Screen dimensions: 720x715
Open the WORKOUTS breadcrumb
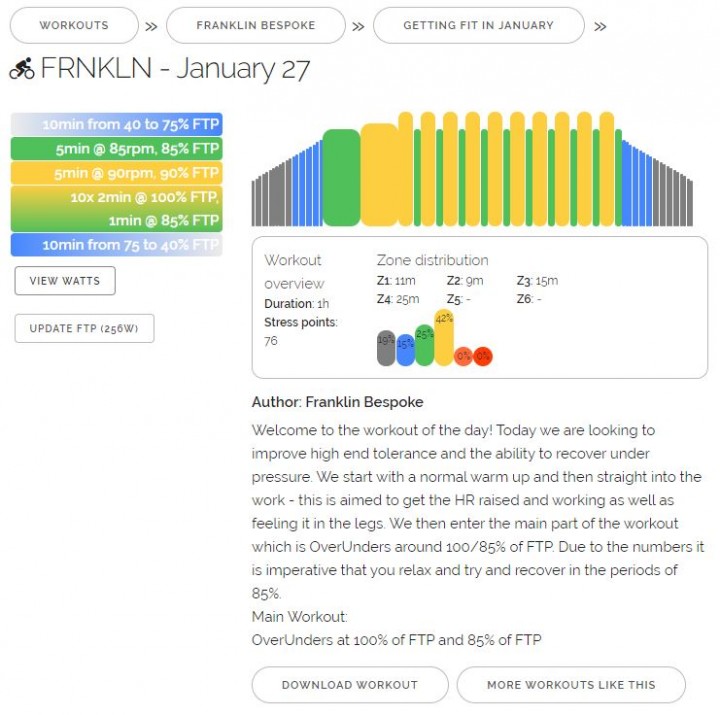[x=74, y=25]
